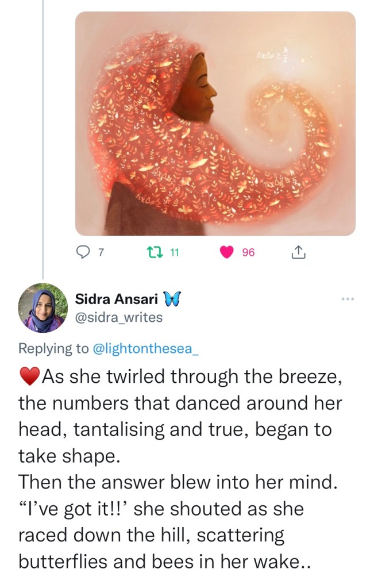Open the tweet starting 'As she twirled'

pyautogui.click(x=180, y=431)
